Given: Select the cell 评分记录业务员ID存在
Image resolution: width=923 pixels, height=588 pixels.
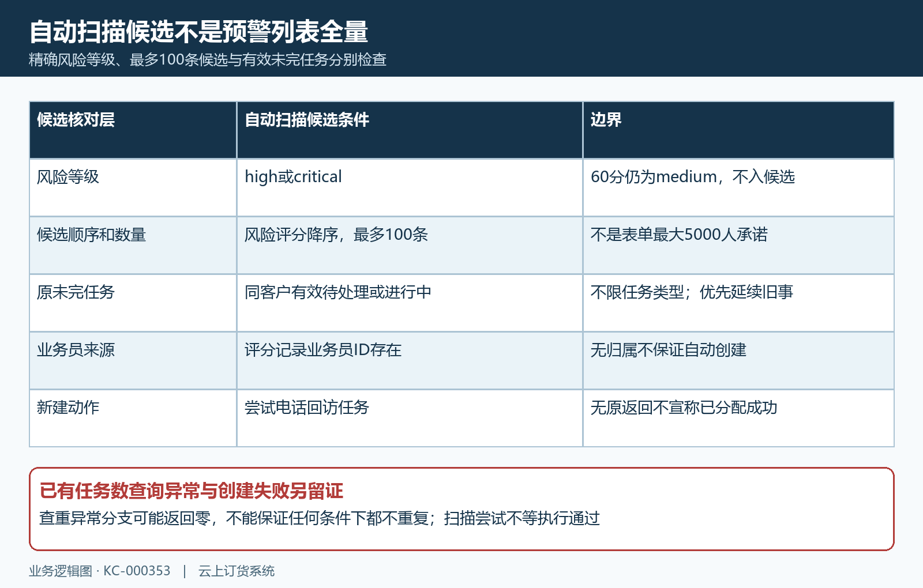Looking at the screenshot, I should (410, 361).
